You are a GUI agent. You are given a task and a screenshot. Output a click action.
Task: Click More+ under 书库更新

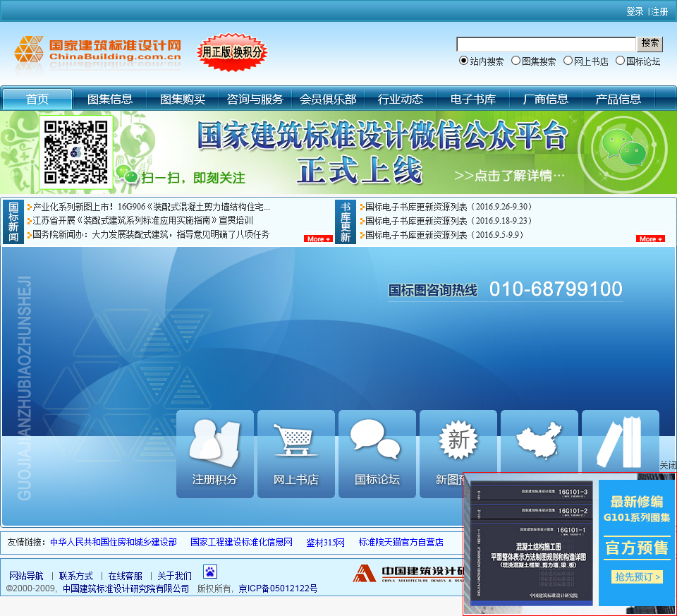[650, 239]
